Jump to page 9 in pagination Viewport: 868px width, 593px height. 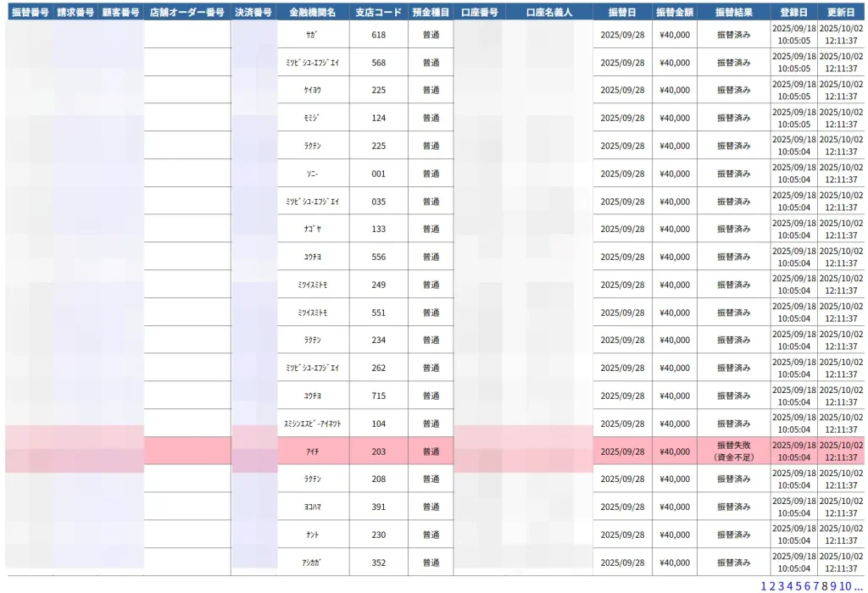[833, 586]
